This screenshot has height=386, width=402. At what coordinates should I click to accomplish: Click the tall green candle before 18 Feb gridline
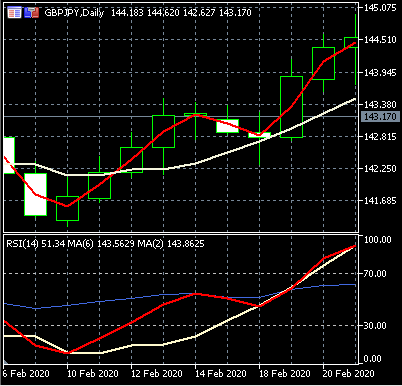292,107
